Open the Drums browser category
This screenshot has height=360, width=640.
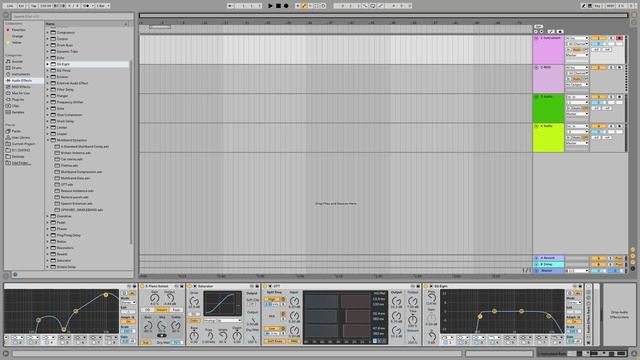tap(17, 68)
